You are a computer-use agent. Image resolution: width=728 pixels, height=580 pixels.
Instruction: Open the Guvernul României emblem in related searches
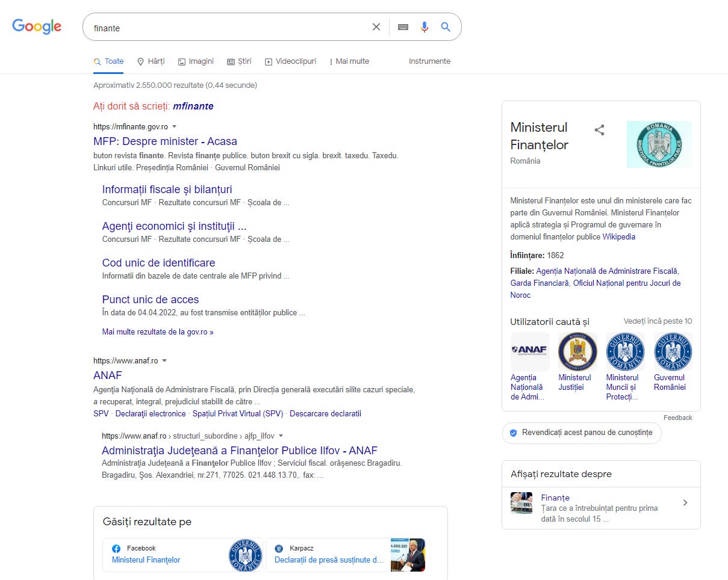pos(673,351)
